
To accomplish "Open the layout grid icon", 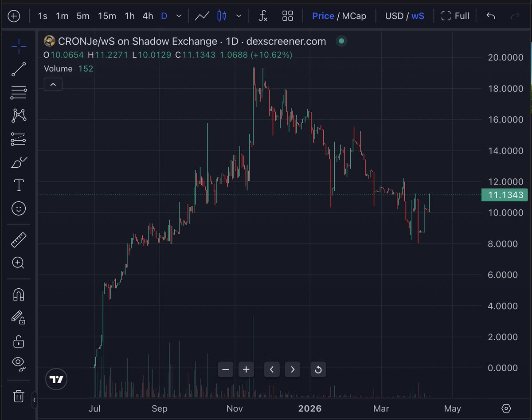I will tap(288, 16).
